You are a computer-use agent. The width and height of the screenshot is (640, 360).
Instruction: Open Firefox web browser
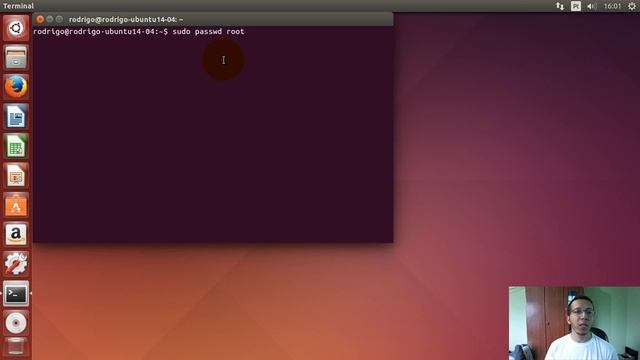tap(16, 87)
